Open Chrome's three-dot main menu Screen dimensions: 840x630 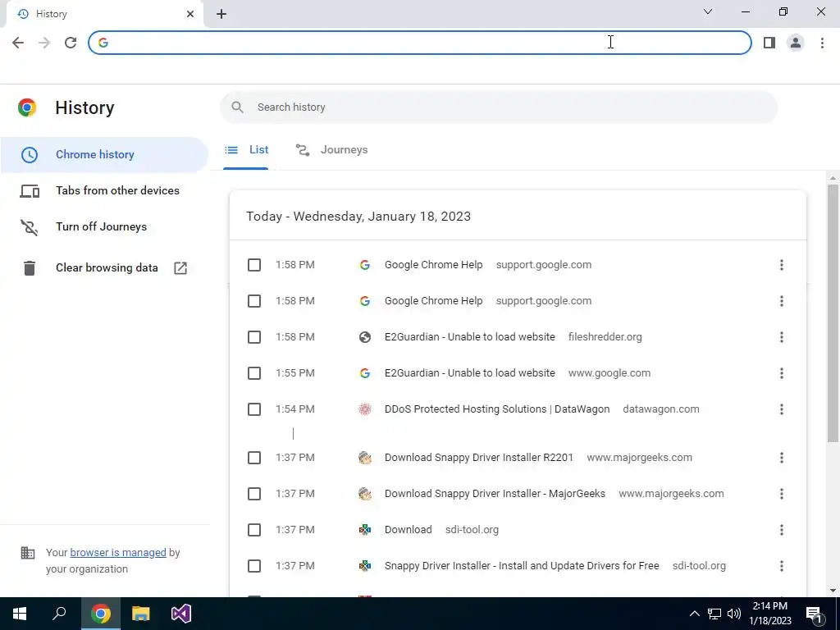822,43
